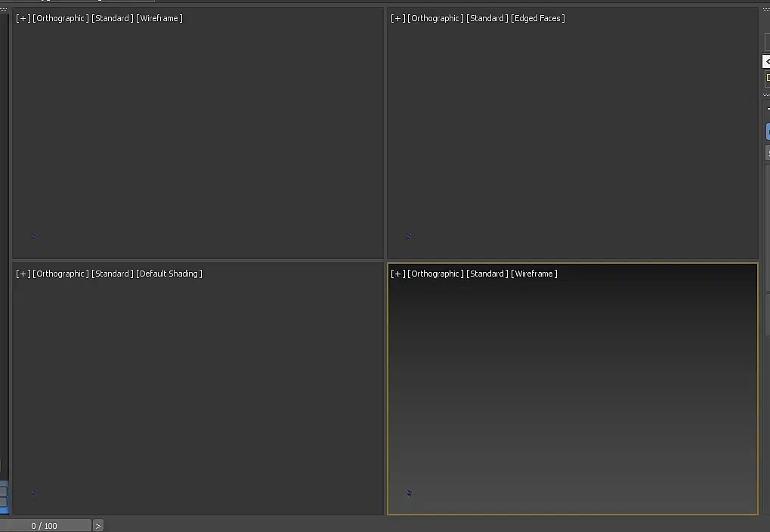The width and height of the screenshot is (770, 532).
Task: Open Orthographic menu in the active viewport
Action: click(435, 274)
